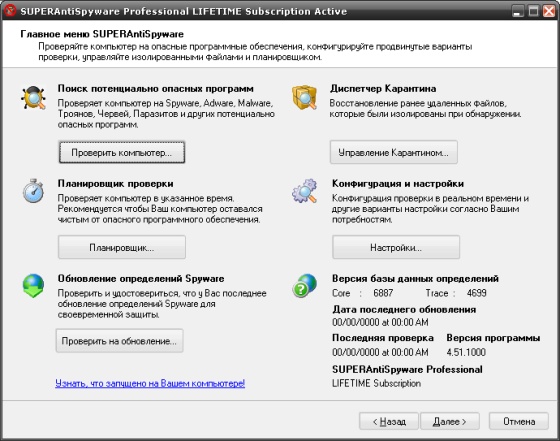Start scan with Проверить компьютер button
Viewport: 560px width, 441px height.
point(122,152)
